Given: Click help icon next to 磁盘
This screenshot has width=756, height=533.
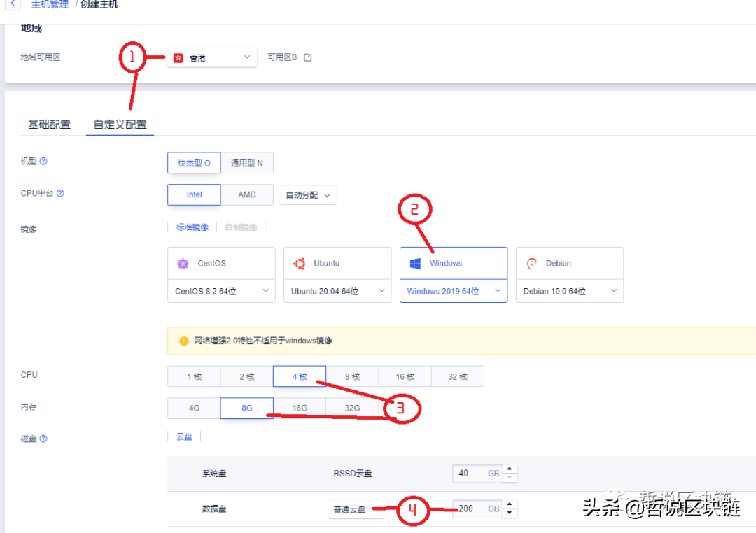Looking at the screenshot, I should pos(43,439).
